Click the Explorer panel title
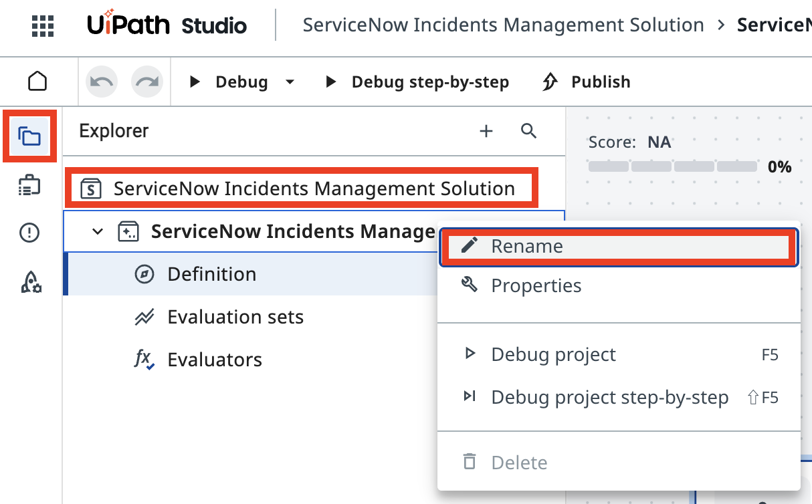Image resolution: width=812 pixels, height=504 pixels. click(114, 131)
